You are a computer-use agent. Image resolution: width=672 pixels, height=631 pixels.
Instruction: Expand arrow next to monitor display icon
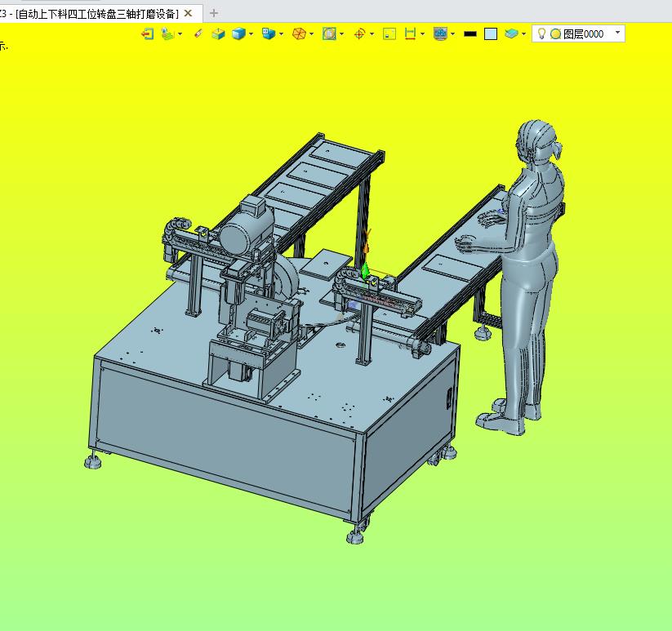452,33
